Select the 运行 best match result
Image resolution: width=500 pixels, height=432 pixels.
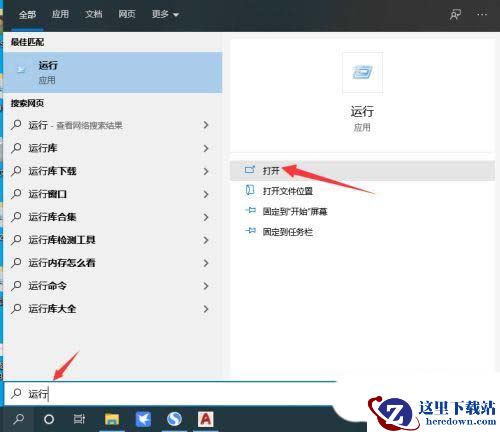click(x=113, y=72)
